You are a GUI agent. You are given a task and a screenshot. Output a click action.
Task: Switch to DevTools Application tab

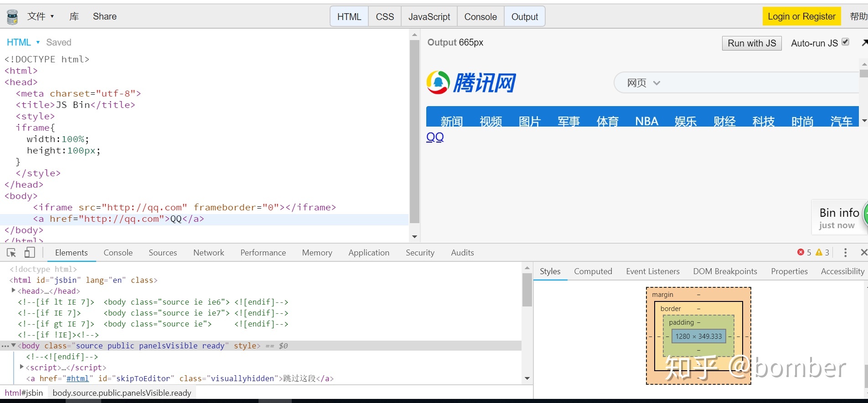pos(369,253)
